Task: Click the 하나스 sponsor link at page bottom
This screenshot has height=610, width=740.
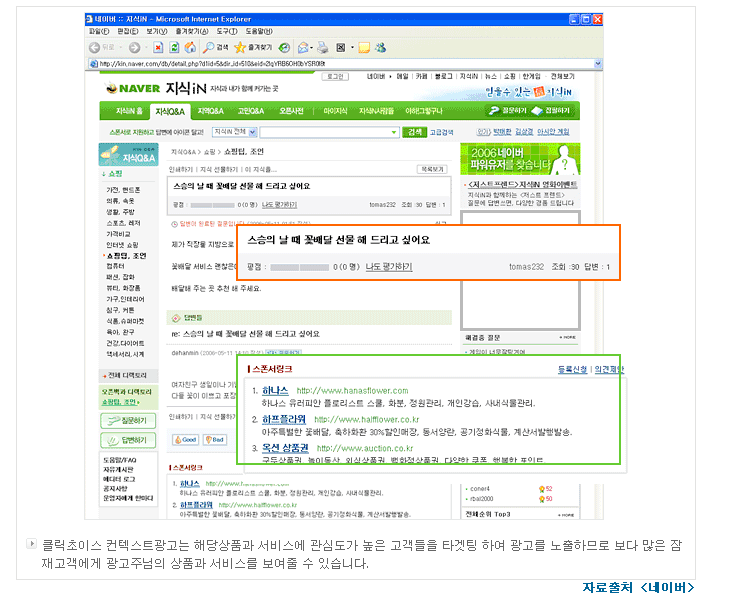Action: tap(190, 484)
